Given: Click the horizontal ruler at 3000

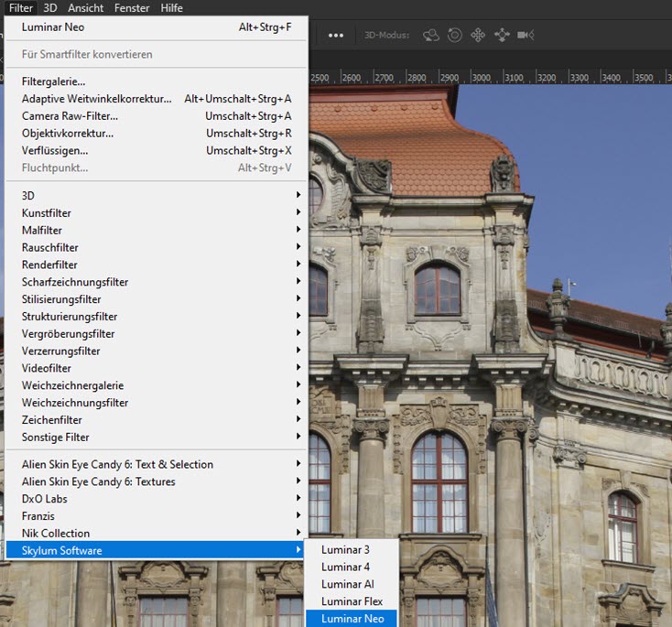Looking at the screenshot, I should 481,78.
